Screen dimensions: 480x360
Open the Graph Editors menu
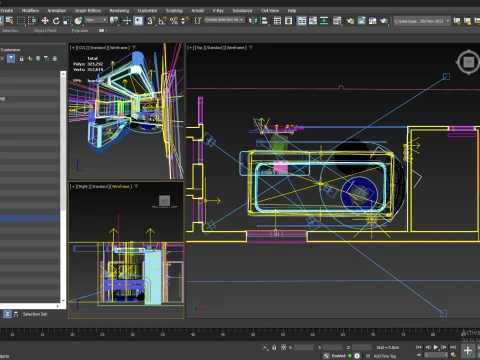tap(88, 11)
